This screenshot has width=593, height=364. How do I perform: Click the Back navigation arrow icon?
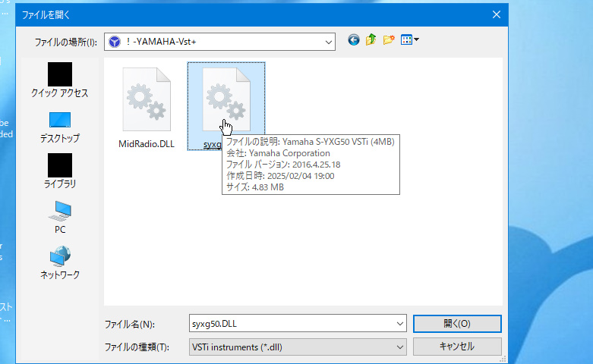(354, 41)
